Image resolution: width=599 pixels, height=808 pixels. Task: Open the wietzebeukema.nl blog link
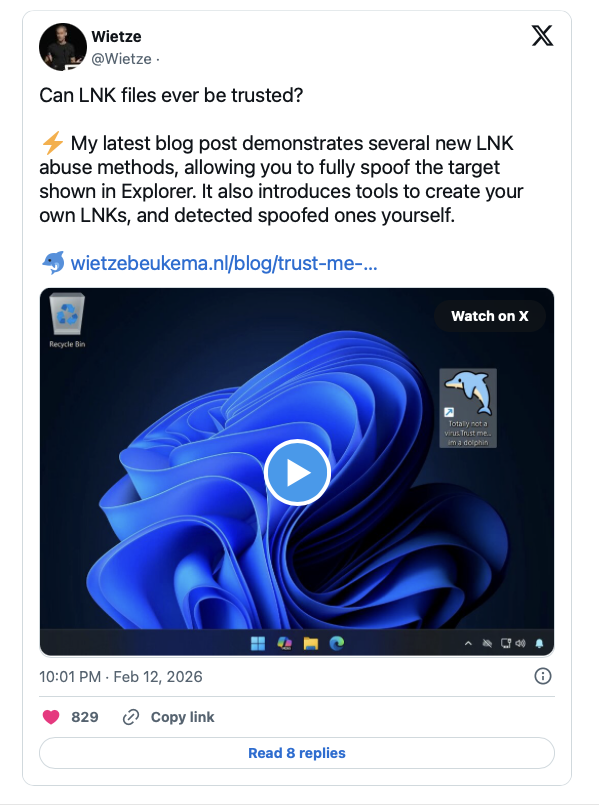tap(224, 263)
